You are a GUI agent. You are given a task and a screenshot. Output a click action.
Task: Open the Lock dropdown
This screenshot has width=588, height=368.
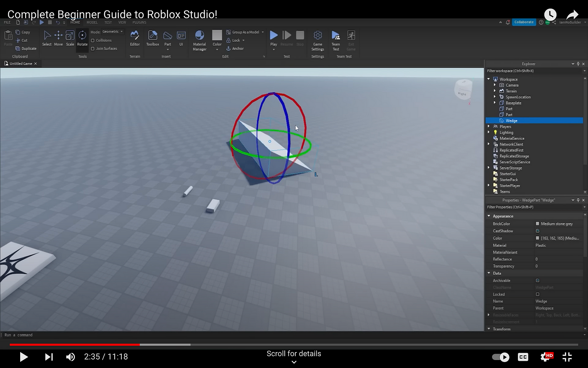[243, 40]
